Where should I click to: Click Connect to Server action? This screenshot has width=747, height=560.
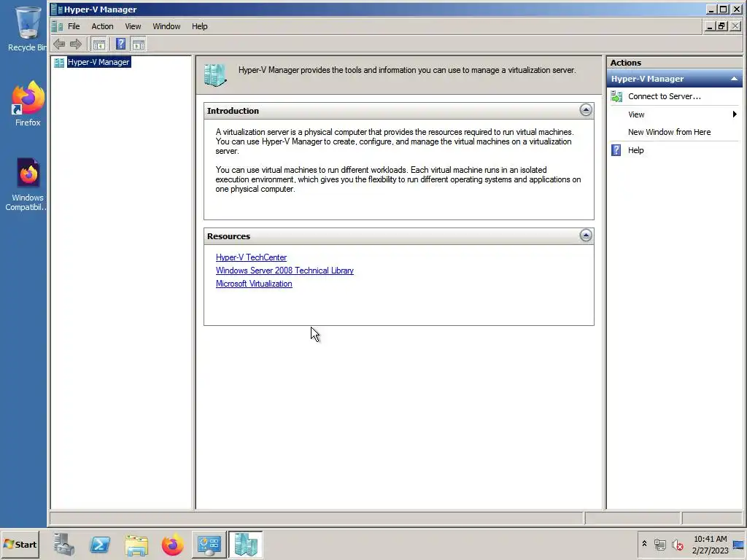click(x=664, y=96)
